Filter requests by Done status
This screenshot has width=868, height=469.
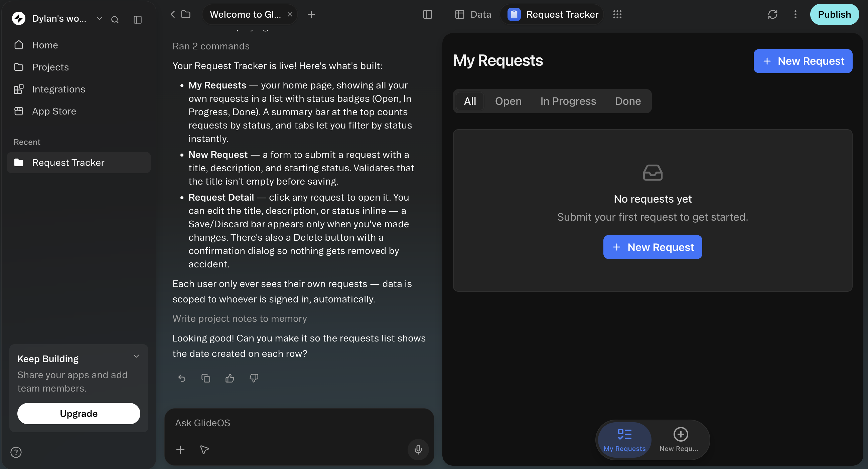point(628,101)
